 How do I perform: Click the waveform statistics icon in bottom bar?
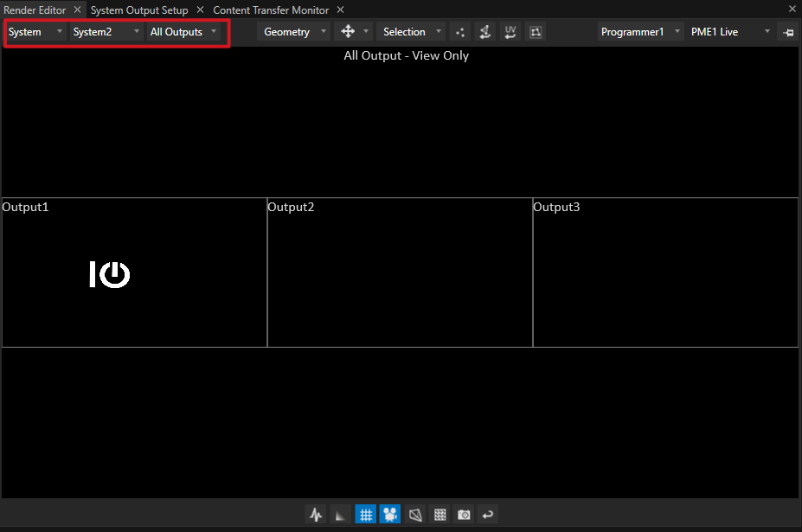point(316,514)
